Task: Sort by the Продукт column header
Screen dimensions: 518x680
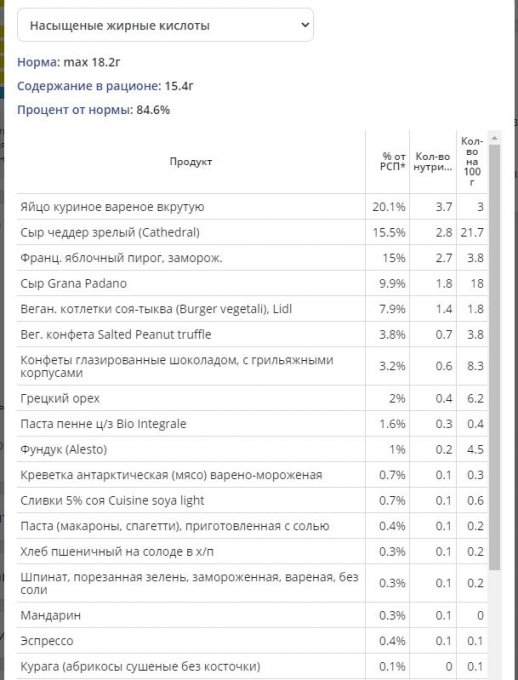Action: click(191, 162)
